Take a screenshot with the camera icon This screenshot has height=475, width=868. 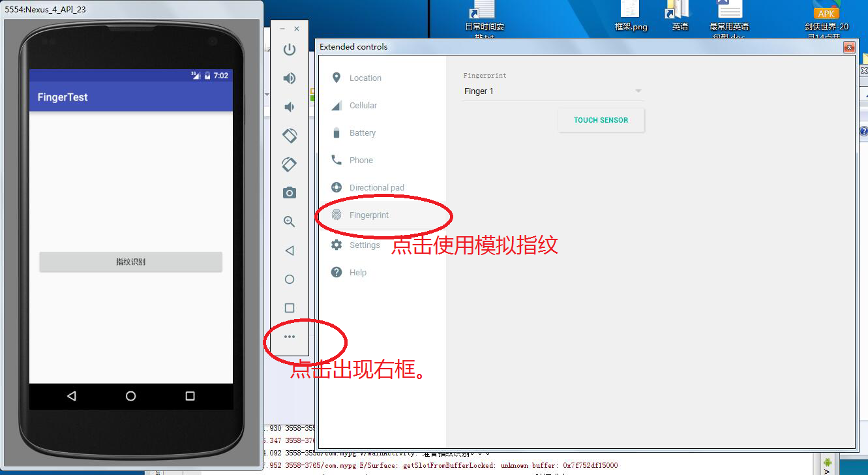click(x=290, y=193)
